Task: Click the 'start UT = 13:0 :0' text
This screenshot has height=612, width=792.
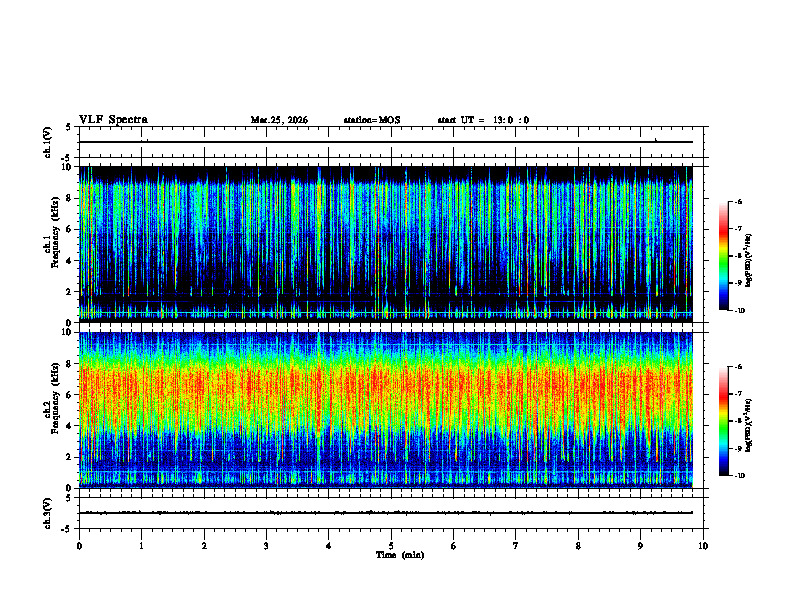Action: click(483, 120)
